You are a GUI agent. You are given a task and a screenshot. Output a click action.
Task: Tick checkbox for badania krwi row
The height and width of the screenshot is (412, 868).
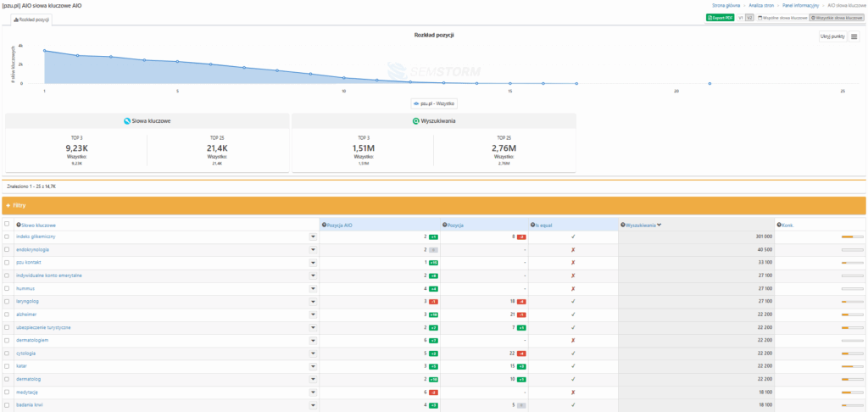tap(7, 405)
